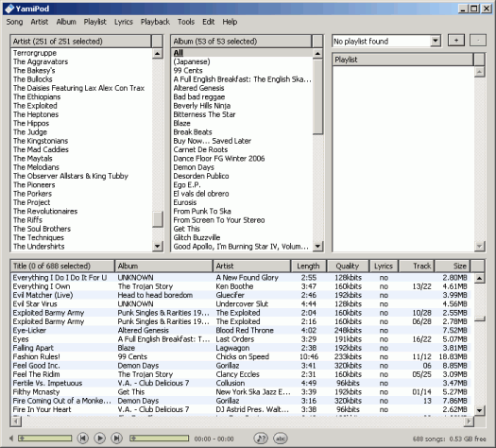
Task: Select song Evil Star Virus
Action: pos(241,304)
